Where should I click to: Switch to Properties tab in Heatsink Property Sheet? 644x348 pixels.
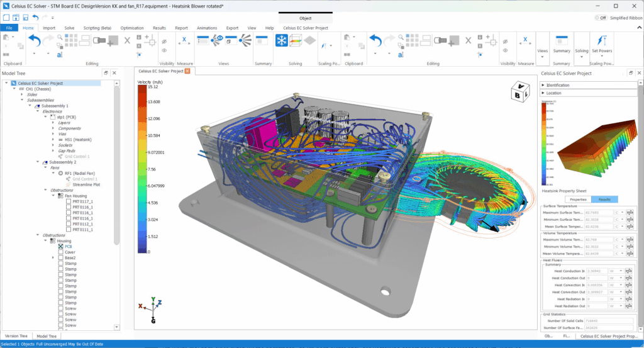click(578, 199)
